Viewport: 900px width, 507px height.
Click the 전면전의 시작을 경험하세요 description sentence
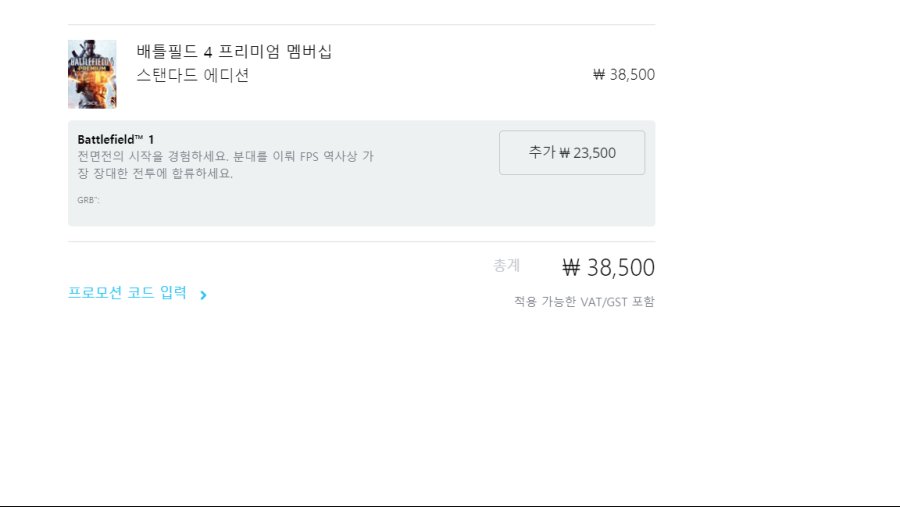pos(152,157)
